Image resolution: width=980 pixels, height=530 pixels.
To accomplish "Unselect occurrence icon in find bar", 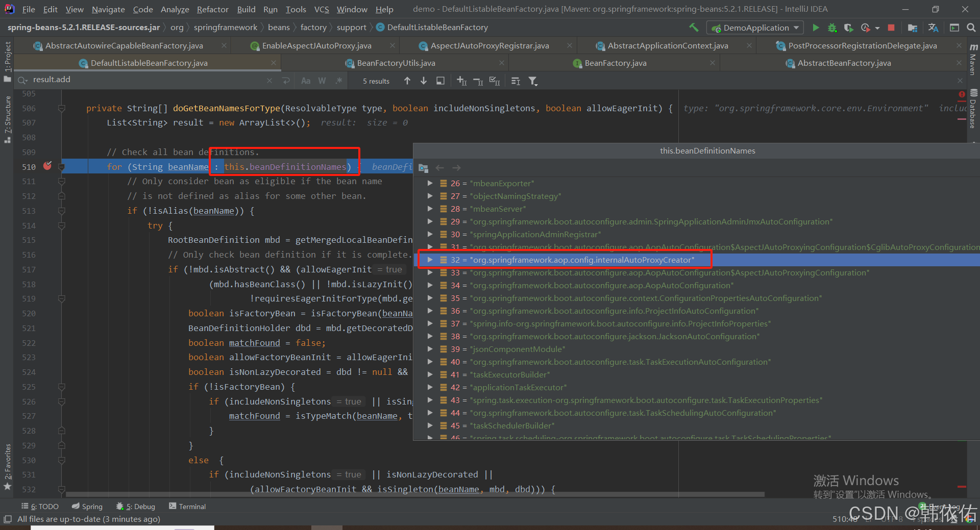I will [478, 81].
